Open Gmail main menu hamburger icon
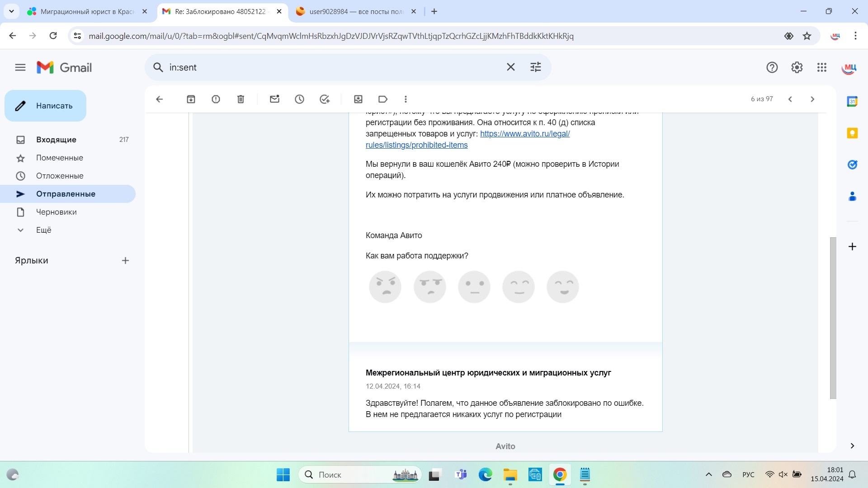Image resolution: width=868 pixels, height=488 pixels. pos(20,68)
